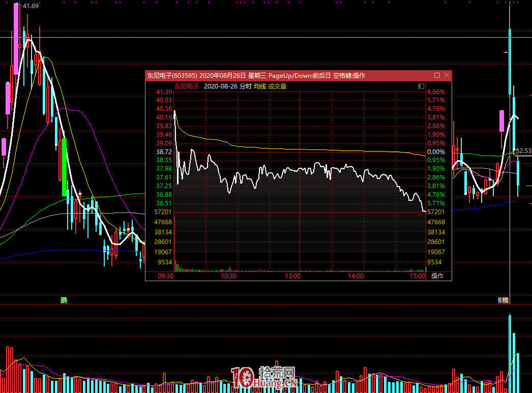Click the red 东尼电子 stock name in the popup
The height and width of the screenshot is (393, 532).
point(187,86)
